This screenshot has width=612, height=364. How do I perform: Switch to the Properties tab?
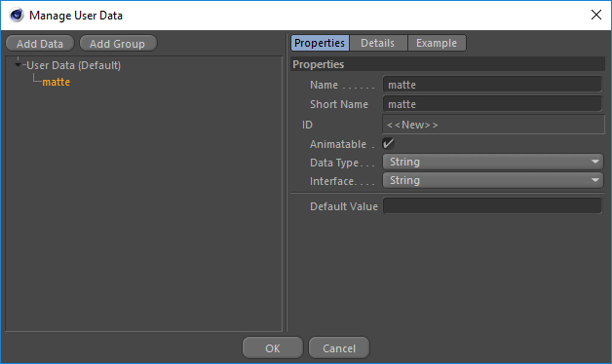click(320, 43)
